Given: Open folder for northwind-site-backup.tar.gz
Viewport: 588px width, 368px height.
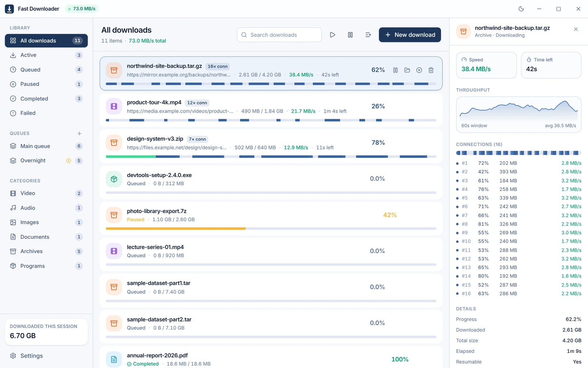Looking at the screenshot, I should point(407,70).
